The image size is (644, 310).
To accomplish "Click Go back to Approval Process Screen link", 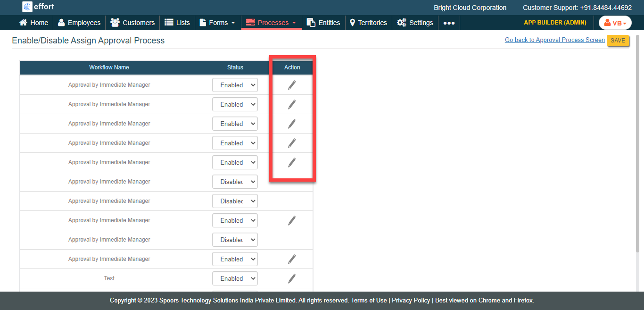I will click(554, 40).
